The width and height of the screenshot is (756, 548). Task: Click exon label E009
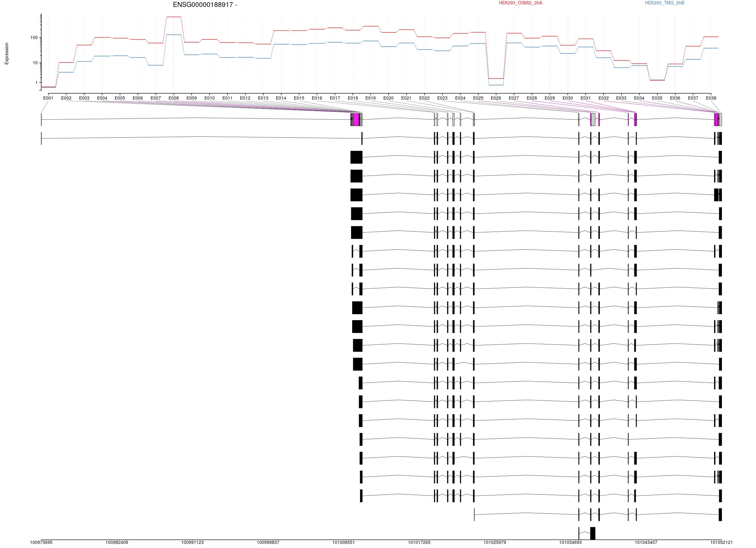tap(192, 98)
